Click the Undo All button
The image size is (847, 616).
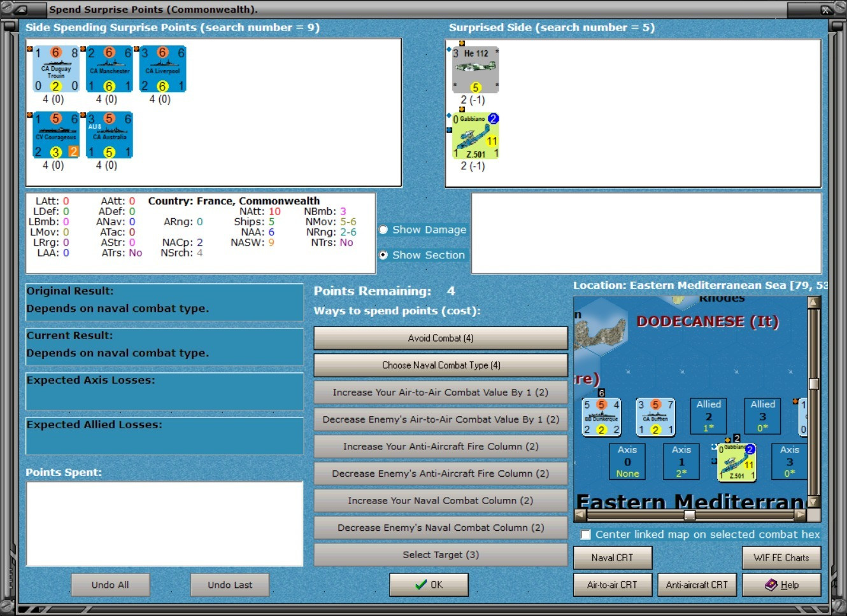pyautogui.click(x=110, y=585)
